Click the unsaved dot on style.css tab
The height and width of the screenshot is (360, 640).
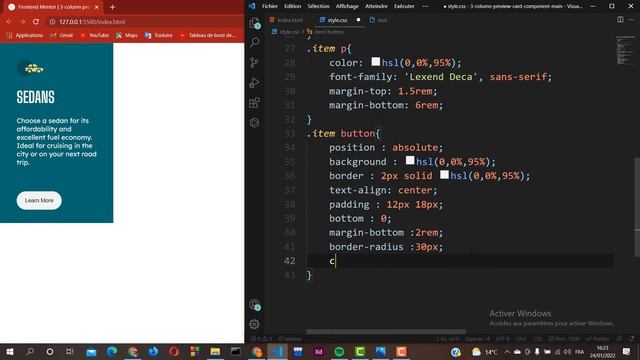[x=358, y=20]
